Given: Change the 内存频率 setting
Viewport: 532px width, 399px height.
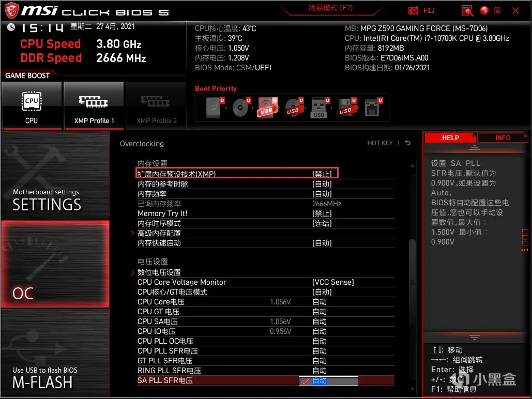Looking at the screenshot, I should [x=266, y=194].
